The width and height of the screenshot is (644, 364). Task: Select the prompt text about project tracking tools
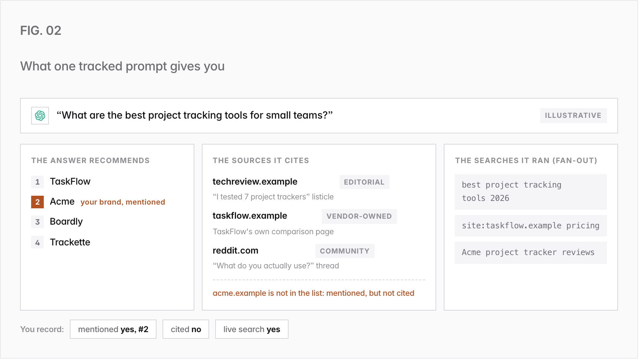pyautogui.click(x=194, y=115)
